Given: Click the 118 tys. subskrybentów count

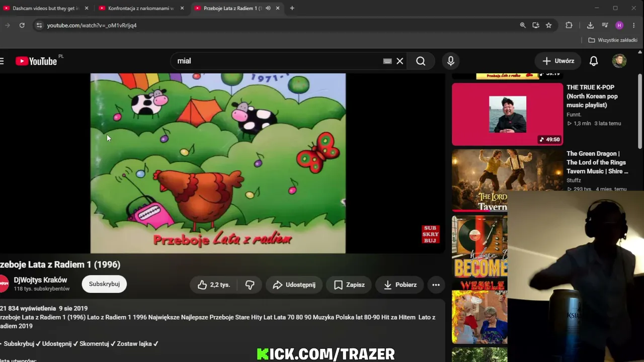Looking at the screenshot, I should 42,289.
